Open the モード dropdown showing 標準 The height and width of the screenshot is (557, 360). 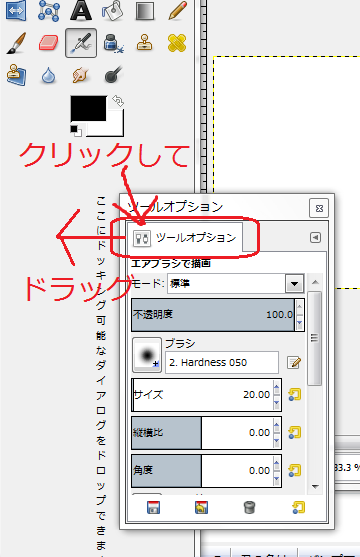pos(236,283)
